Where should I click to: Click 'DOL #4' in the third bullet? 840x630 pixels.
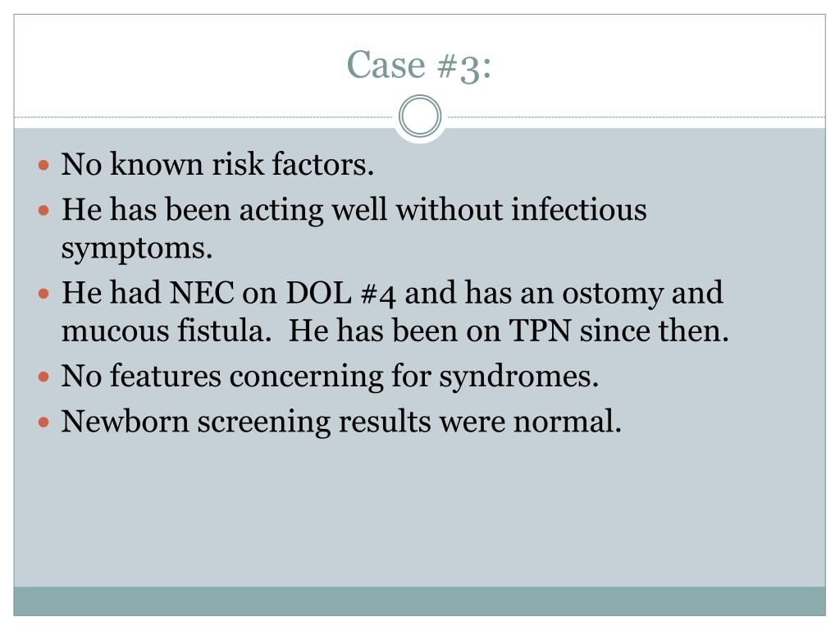pos(340,294)
